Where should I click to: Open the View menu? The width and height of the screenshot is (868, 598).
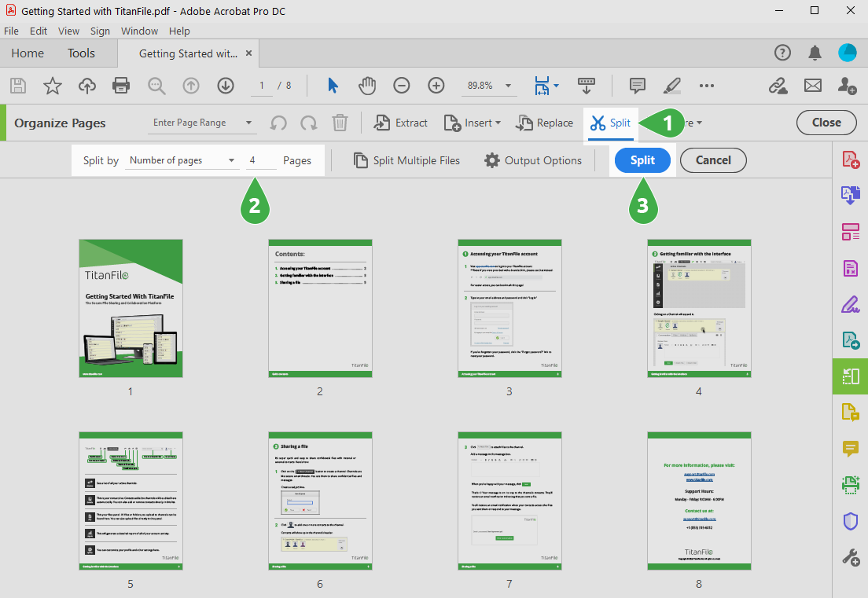[68, 31]
